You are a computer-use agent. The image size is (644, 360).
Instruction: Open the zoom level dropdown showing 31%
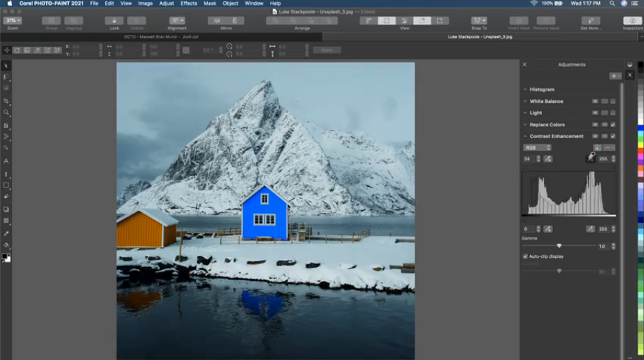tap(12, 21)
